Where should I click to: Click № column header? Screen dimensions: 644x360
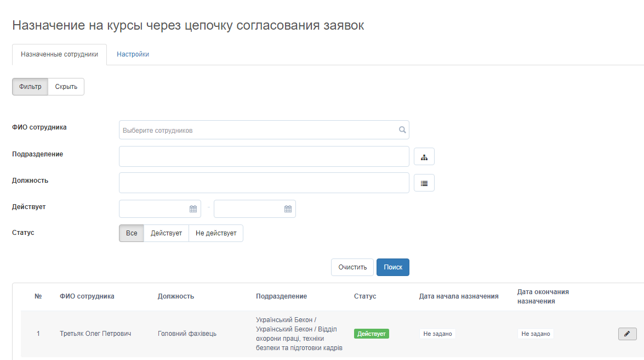(38, 296)
